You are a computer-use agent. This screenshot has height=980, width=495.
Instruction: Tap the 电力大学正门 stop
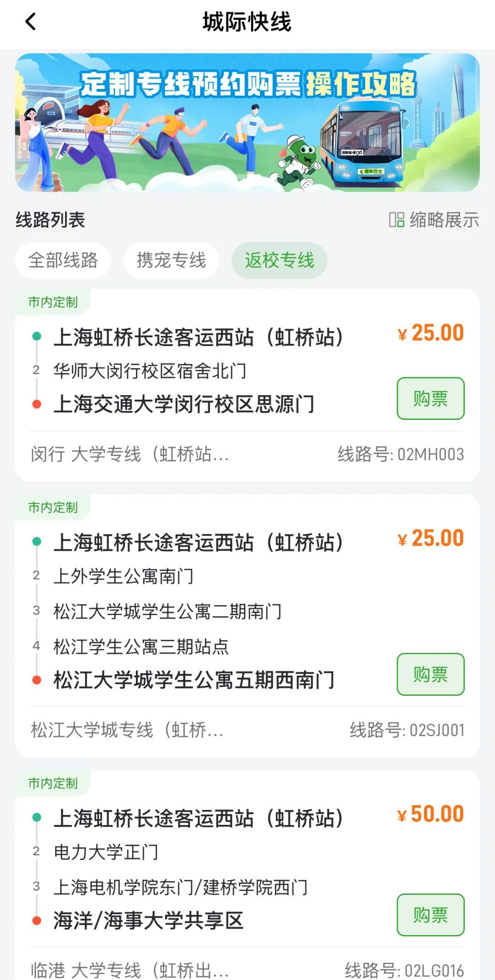coord(106,852)
